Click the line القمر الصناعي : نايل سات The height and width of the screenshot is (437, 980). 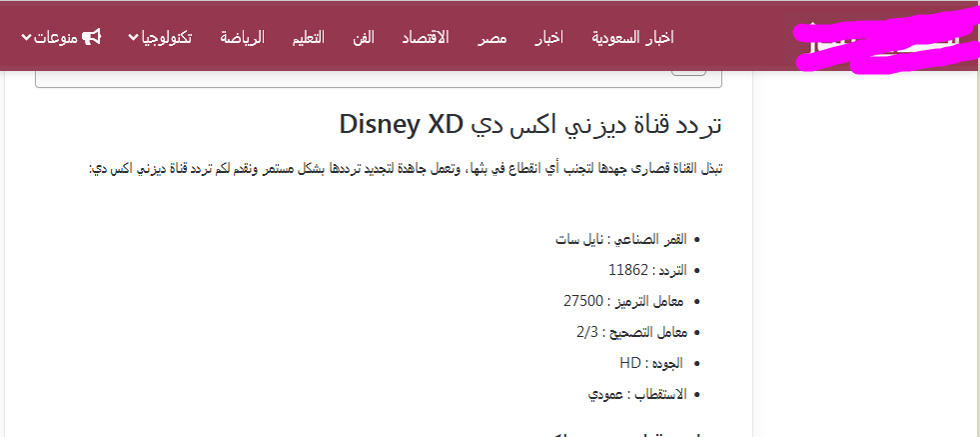(621, 239)
